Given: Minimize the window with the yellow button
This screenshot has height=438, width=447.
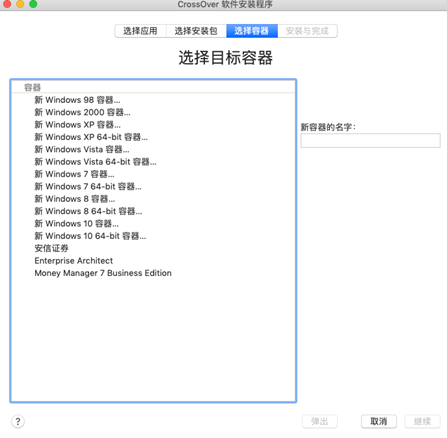Looking at the screenshot, I should click(x=20, y=4).
